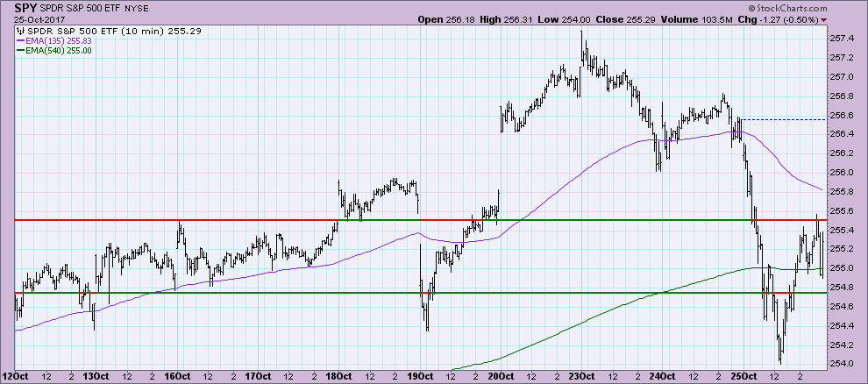Click the 254.8 price axis label
This screenshot has height=384, width=868.
point(842,288)
